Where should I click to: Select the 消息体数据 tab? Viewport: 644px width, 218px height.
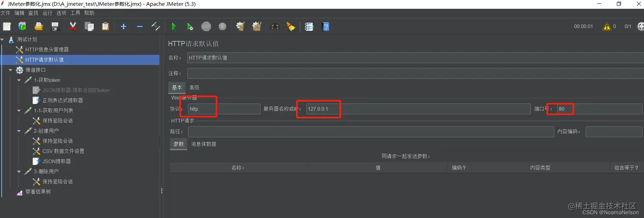pyautogui.click(x=204, y=144)
